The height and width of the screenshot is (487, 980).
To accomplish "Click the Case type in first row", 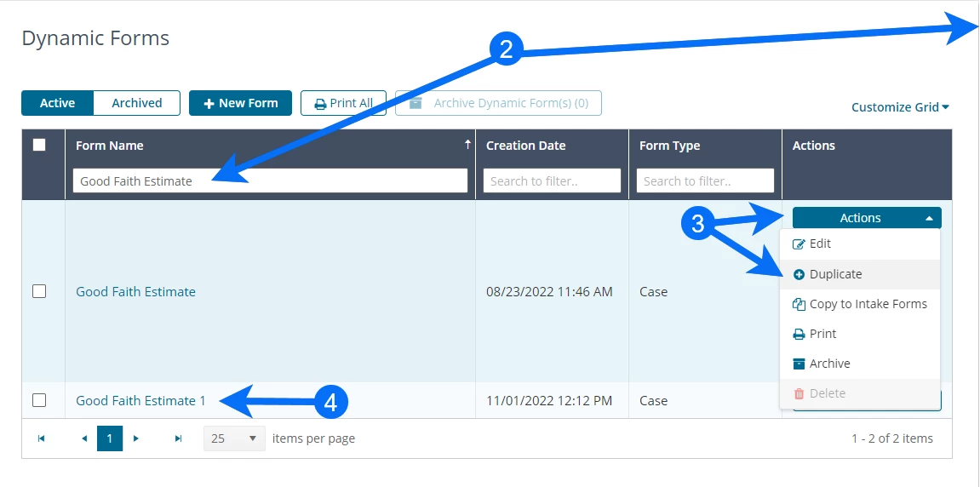I will tap(654, 292).
